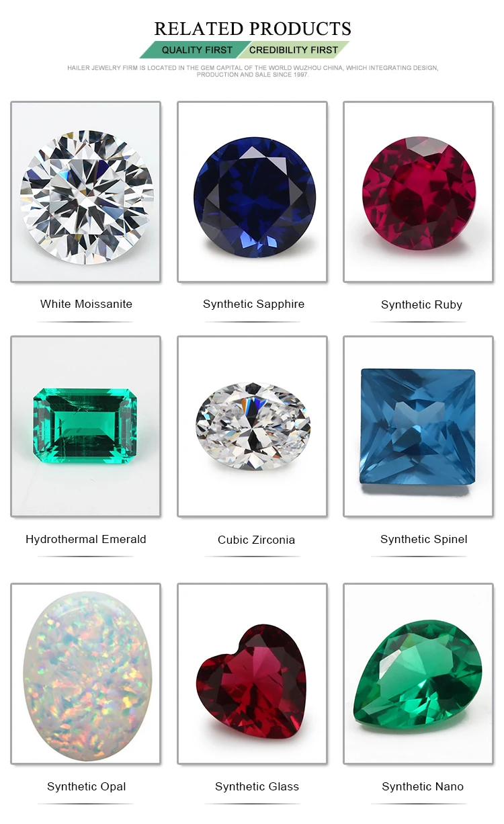Click the Synthetic Opal product name
Viewport: 504px width, 824px height.
click(86, 787)
